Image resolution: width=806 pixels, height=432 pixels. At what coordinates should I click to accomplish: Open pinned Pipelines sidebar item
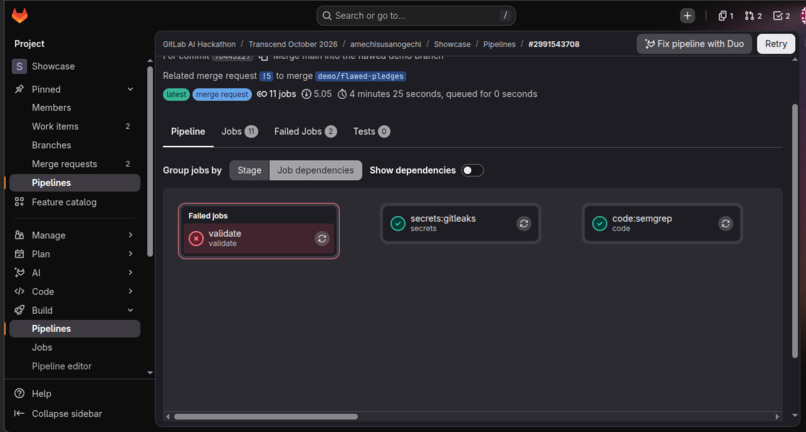pyautogui.click(x=75, y=183)
